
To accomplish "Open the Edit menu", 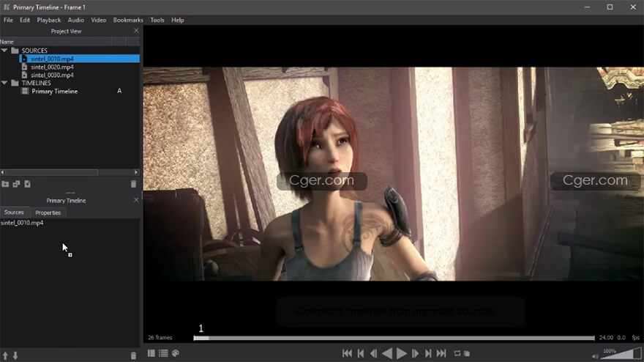I will (x=25, y=20).
